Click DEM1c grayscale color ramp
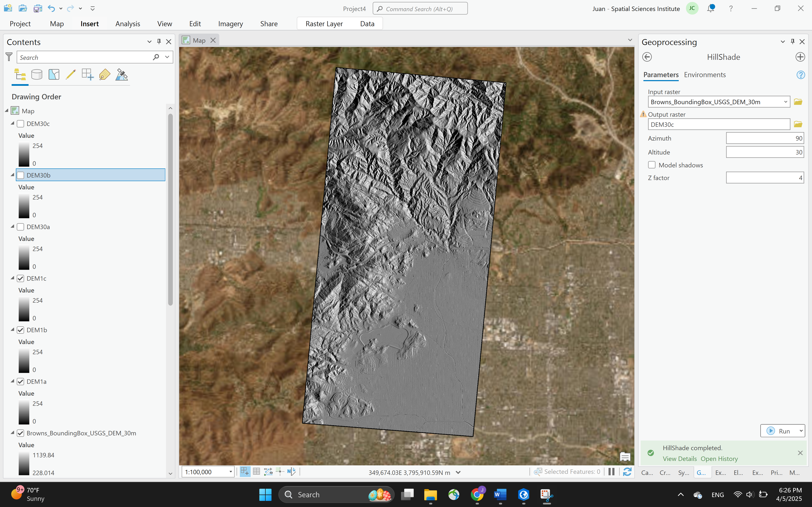This screenshot has height=507, width=812. 24,309
